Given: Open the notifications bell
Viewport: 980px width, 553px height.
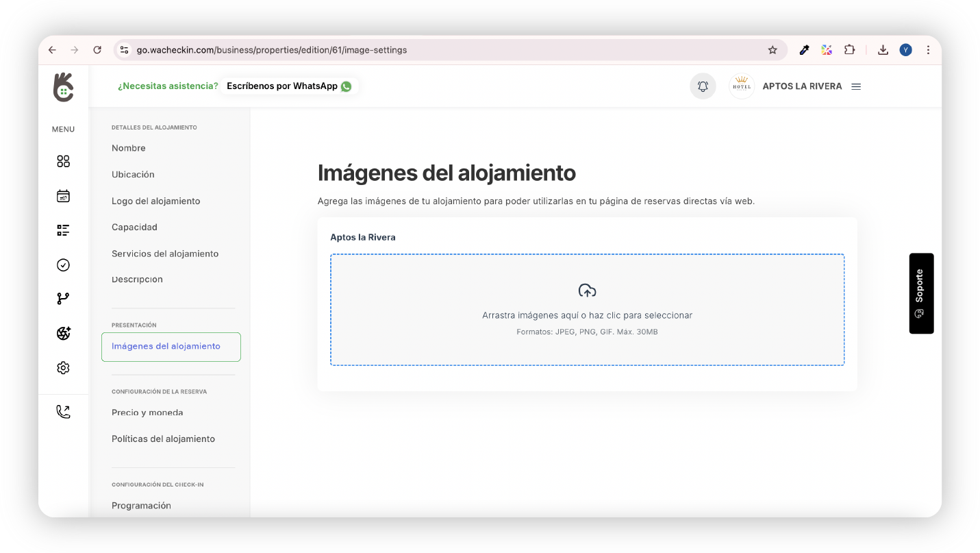Looking at the screenshot, I should coord(703,86).
